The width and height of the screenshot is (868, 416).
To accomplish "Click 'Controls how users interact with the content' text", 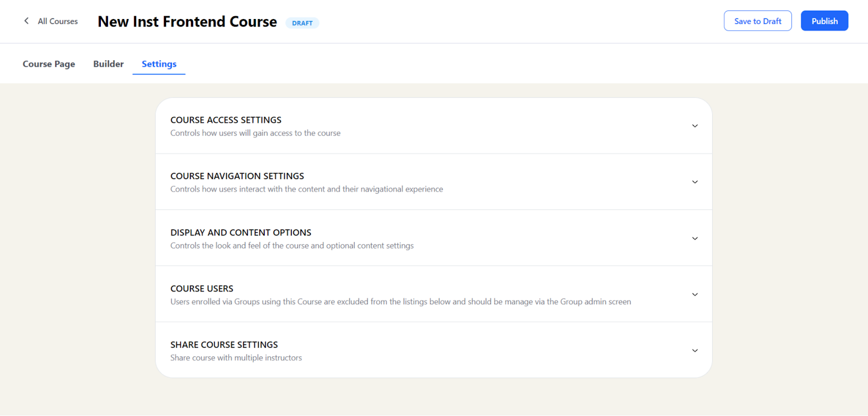I will (x=307, y=189).
